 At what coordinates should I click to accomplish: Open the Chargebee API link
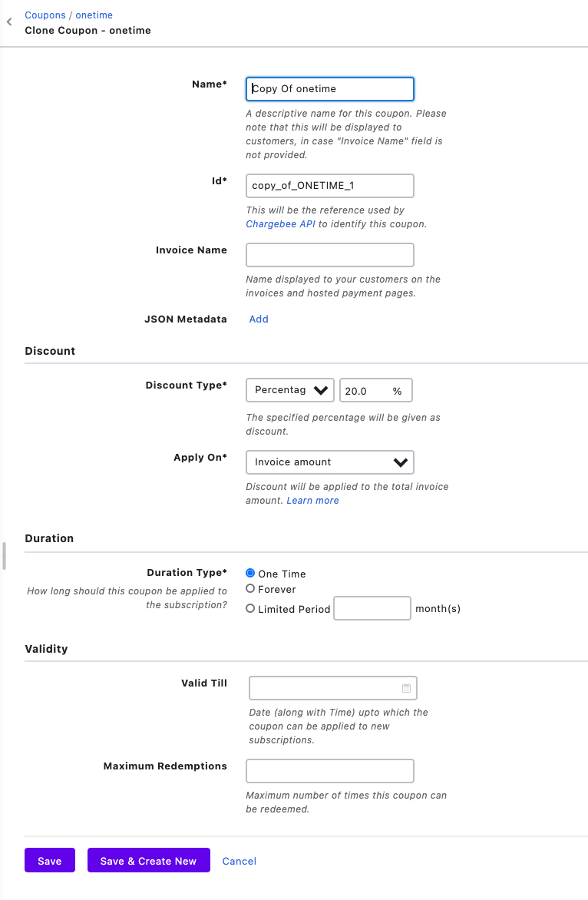[x=280, y=224]
